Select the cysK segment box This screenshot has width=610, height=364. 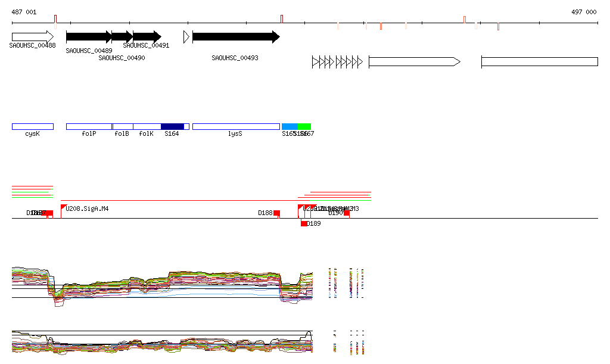point(32,126)
